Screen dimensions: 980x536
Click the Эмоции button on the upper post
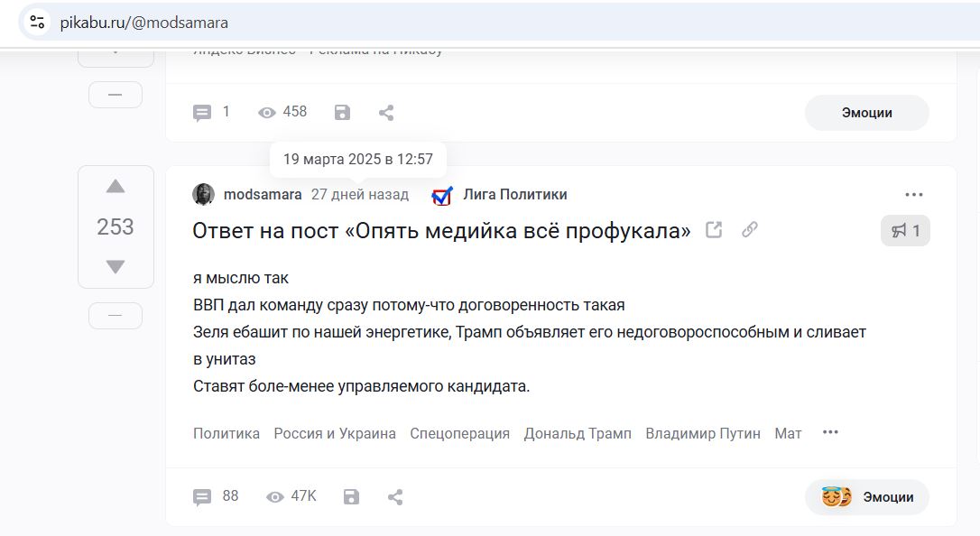[x=867, y=113]
